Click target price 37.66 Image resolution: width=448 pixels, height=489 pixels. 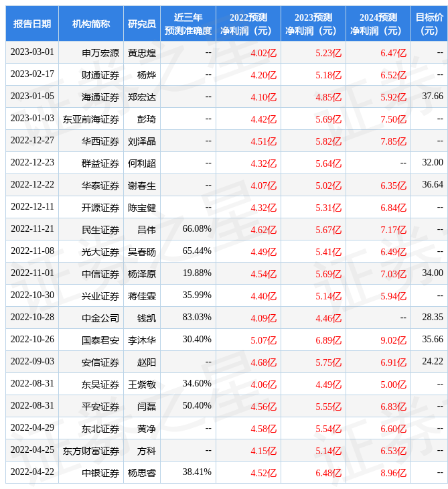(433, 96)
